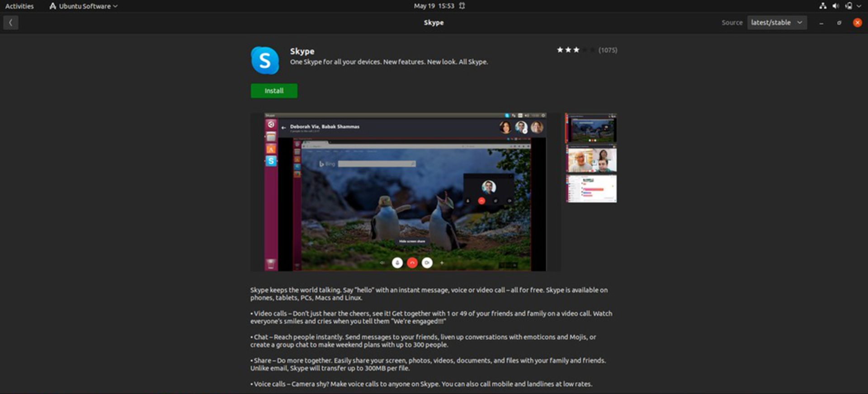The image size is (868, 394).
Task: Click the large Skype screenshot preview
Action: click(406, 192)
